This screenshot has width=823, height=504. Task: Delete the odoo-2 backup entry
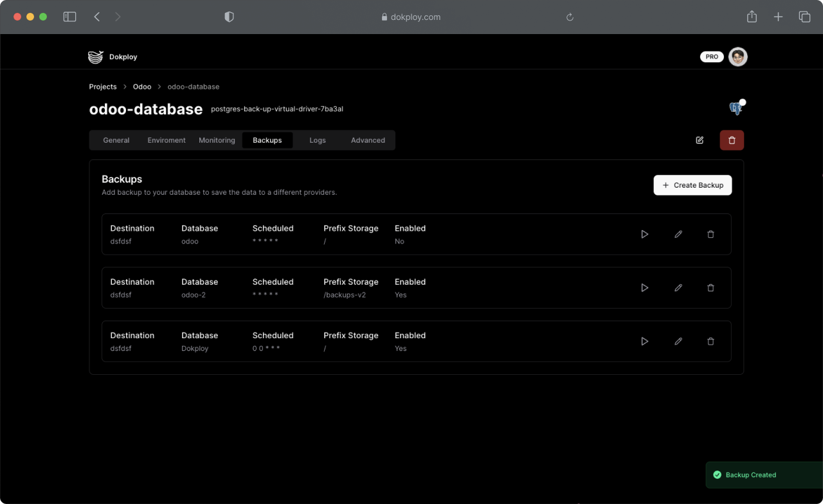(710, 288)
